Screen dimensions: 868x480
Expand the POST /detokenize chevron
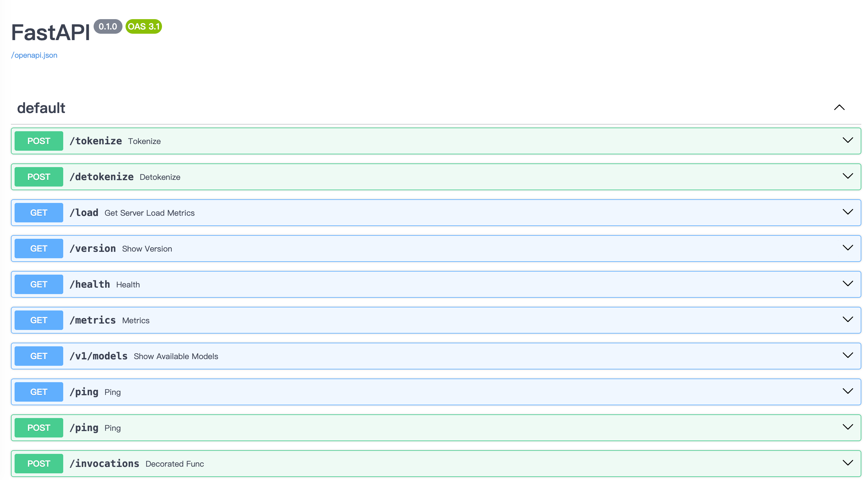847,176
